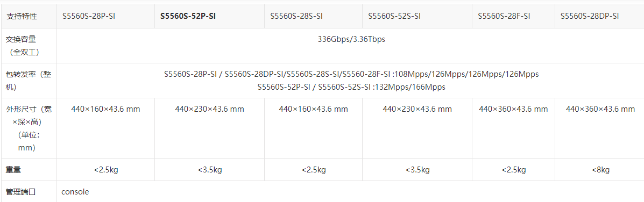The height and width of the screenshot is (202, 644).
Task: Click the 支持特性 header cell
Action: pos(22,17)
